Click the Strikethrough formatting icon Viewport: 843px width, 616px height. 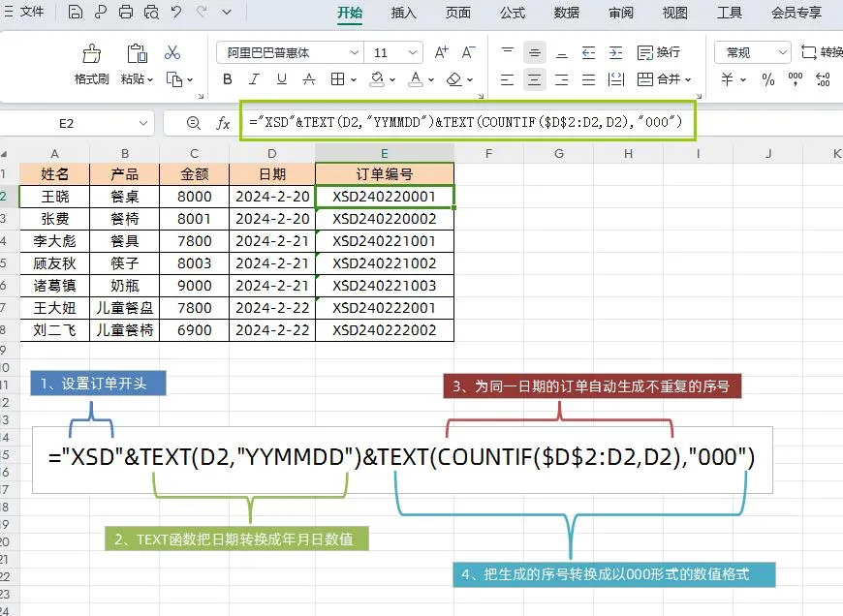click(x=309, y=79)
